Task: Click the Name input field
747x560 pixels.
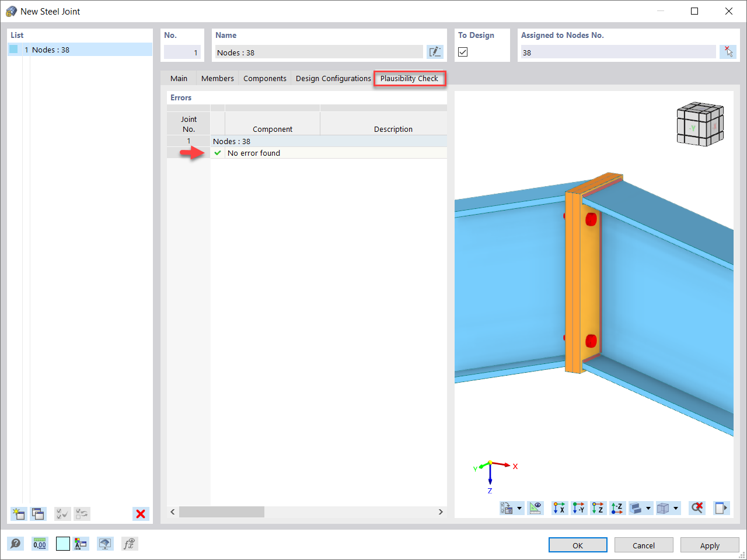Action: [319, 52]
